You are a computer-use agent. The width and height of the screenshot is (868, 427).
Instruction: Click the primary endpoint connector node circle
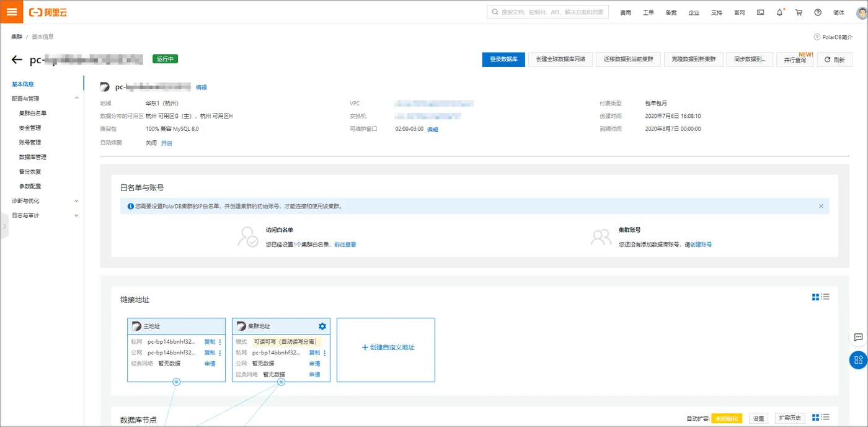coord(176,382)
